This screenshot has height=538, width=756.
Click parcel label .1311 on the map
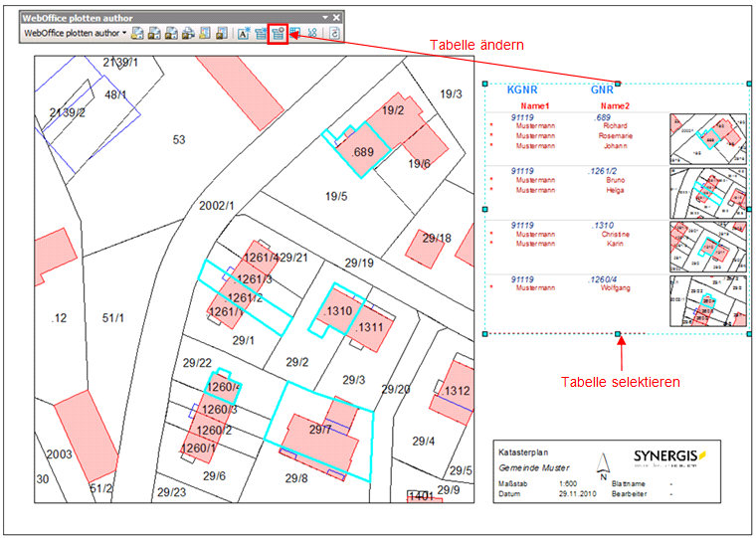point(369,327)
